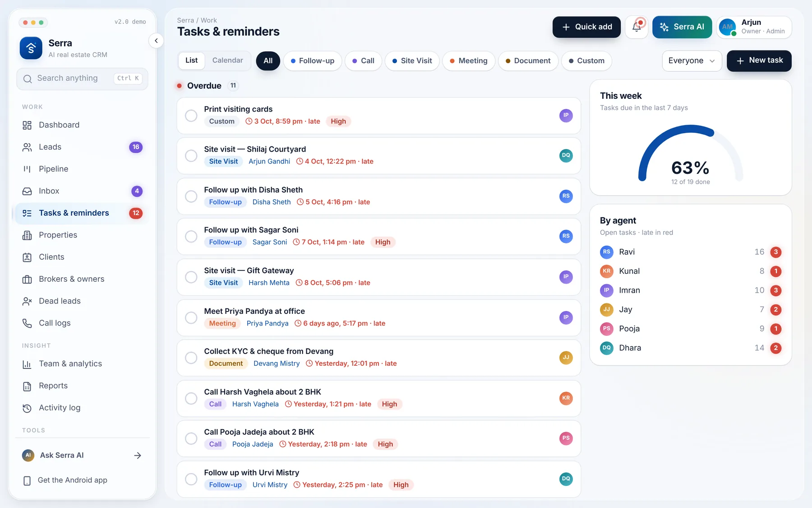Click the New task button
The height and width of the screenshot is (508, 812).
759,61
